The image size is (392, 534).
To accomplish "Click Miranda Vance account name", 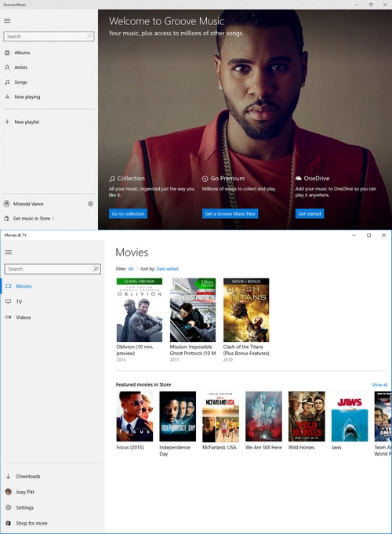I will click(28, 204).
